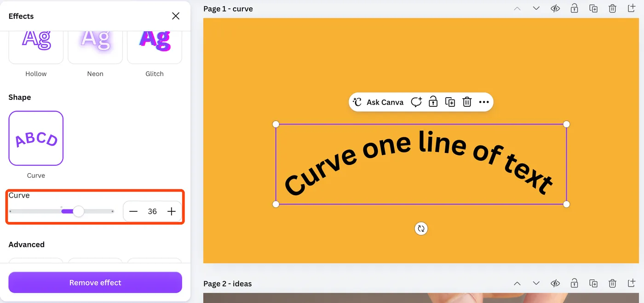
Task: Duplicate the selected text element
Action: coord(450,102)
